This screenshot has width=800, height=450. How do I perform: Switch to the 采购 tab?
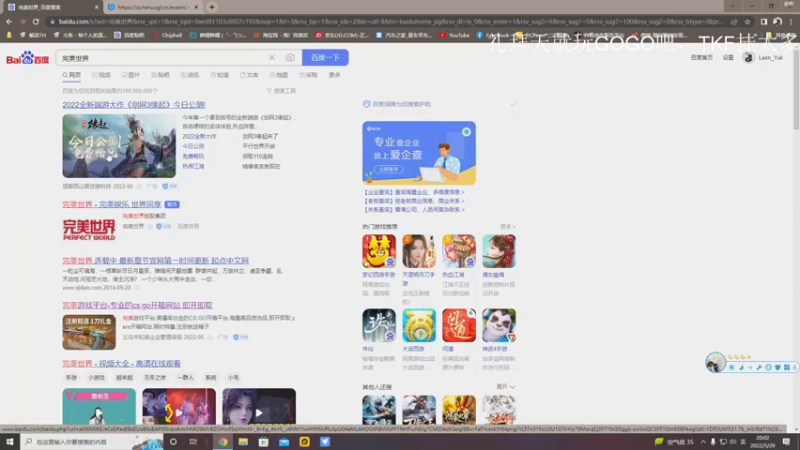pyautogui.click(x=308, y=75)
